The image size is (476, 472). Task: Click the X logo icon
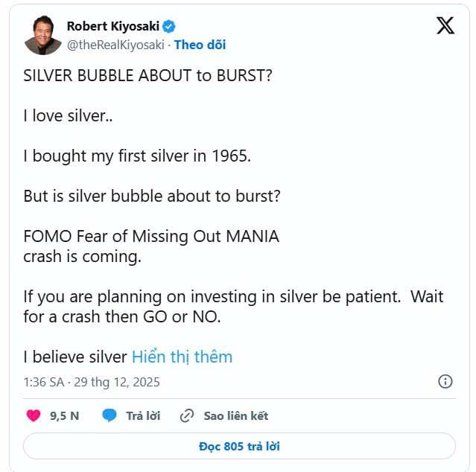tap(445, 26)
